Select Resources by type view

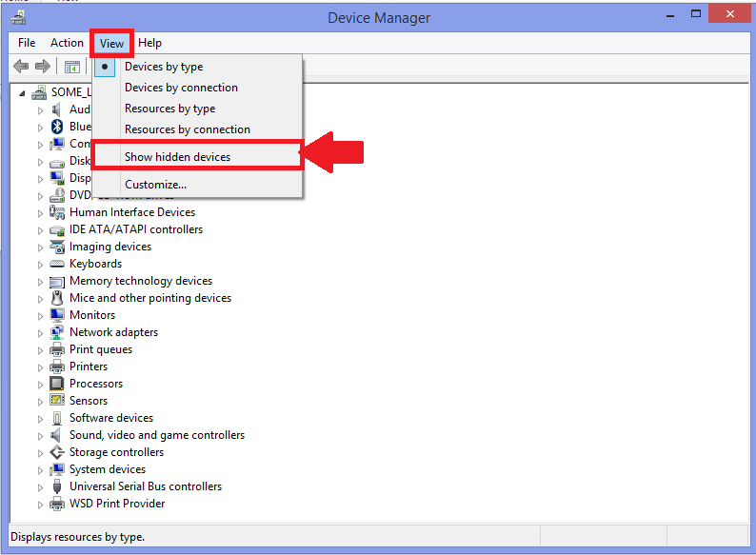click(x=198, y=109)
